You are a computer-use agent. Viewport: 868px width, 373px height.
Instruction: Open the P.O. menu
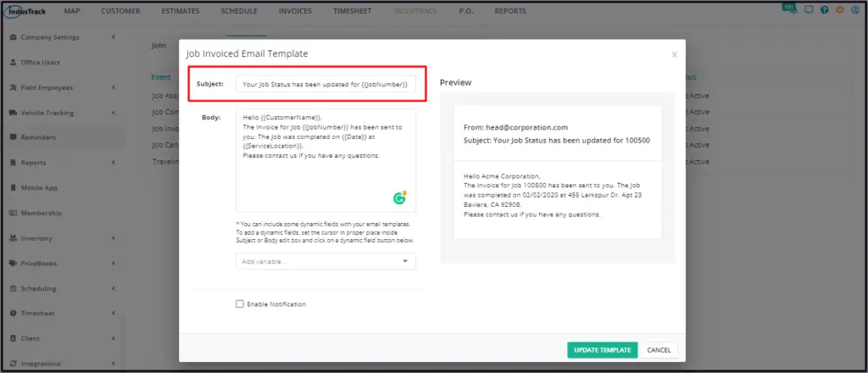coord(466,11)
